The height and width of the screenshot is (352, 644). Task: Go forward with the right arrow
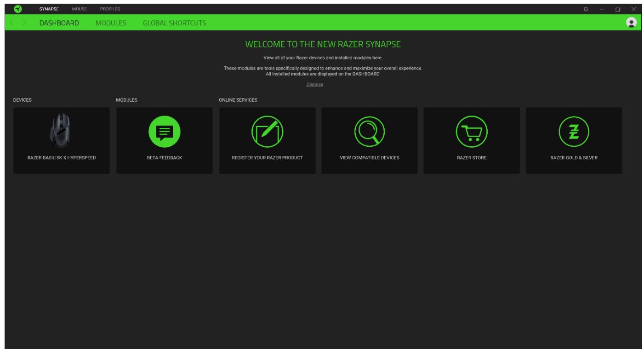click(24, 23)
